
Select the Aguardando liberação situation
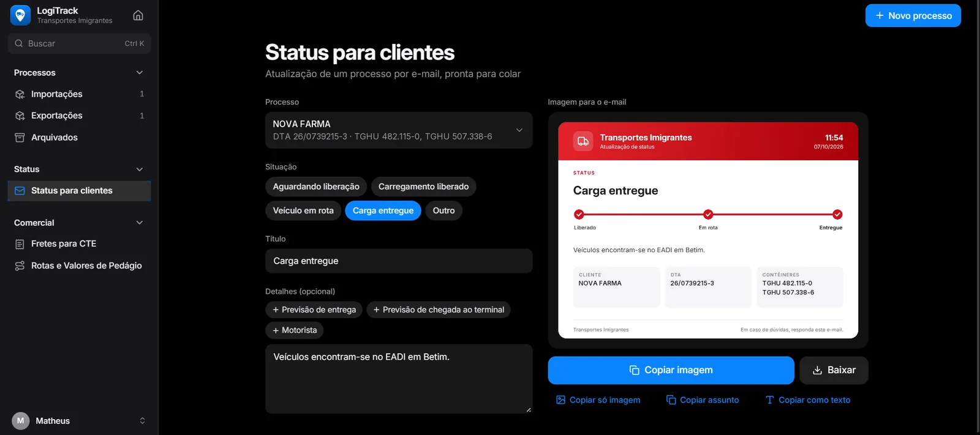(x=316, y=187)
